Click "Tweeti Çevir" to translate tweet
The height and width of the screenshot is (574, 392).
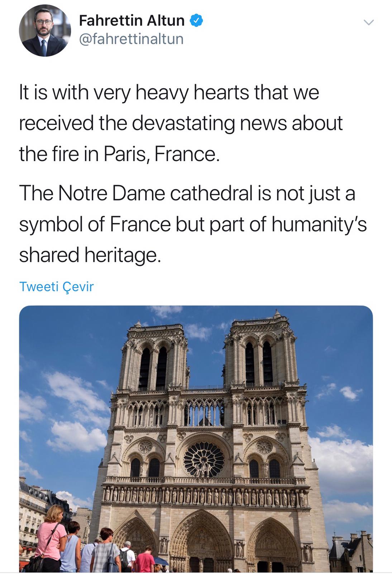(x=56, y=287)
